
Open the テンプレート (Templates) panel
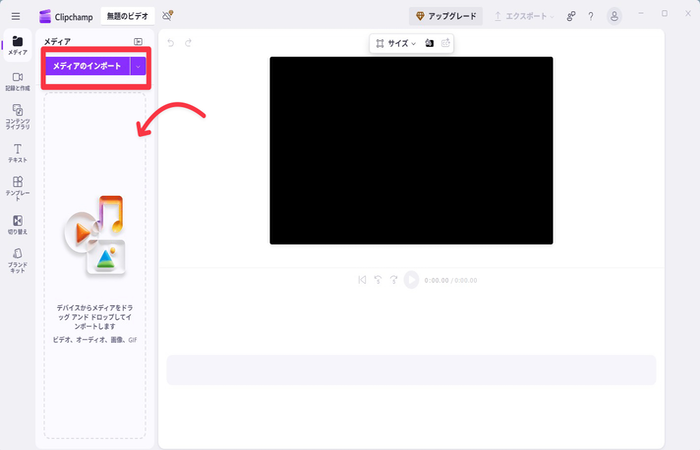coord(17,187)
